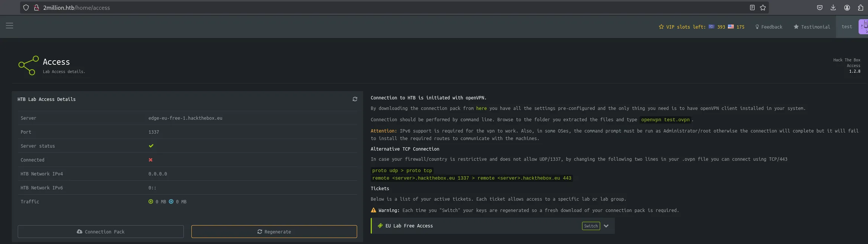
Task: Click the URL address bar field
Action: click(377, 8)
